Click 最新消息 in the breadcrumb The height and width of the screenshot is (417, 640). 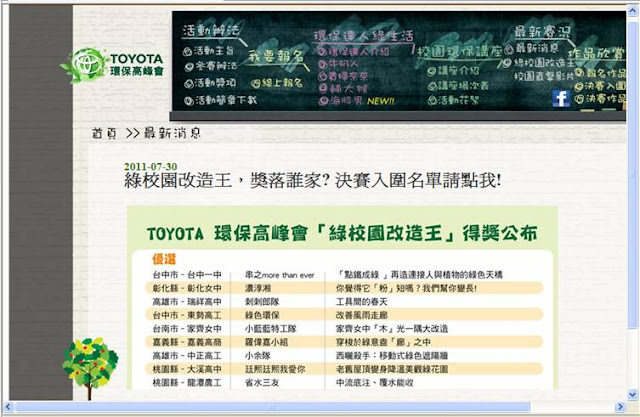click(x=172, y=133)
